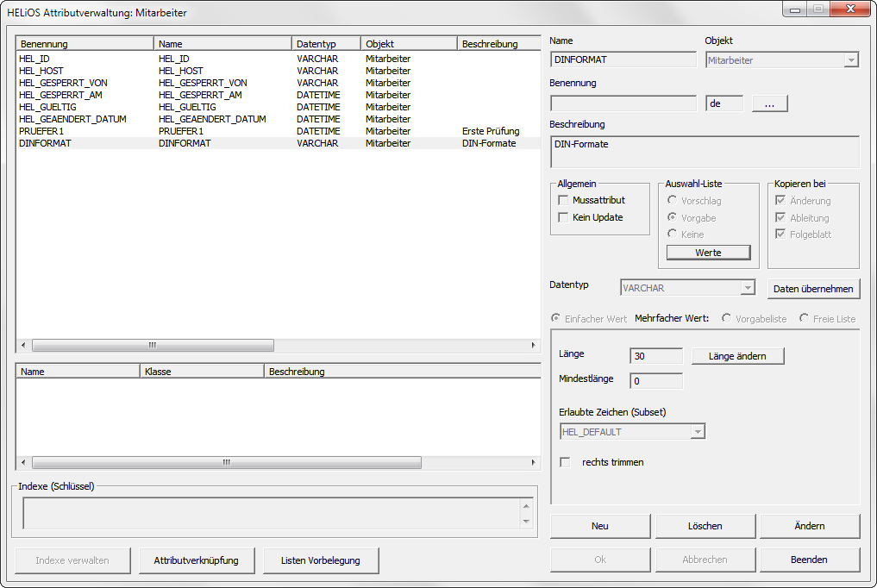Click into the Benennung text field
Viewport: 877px width, 588px height.
[623, 103]
